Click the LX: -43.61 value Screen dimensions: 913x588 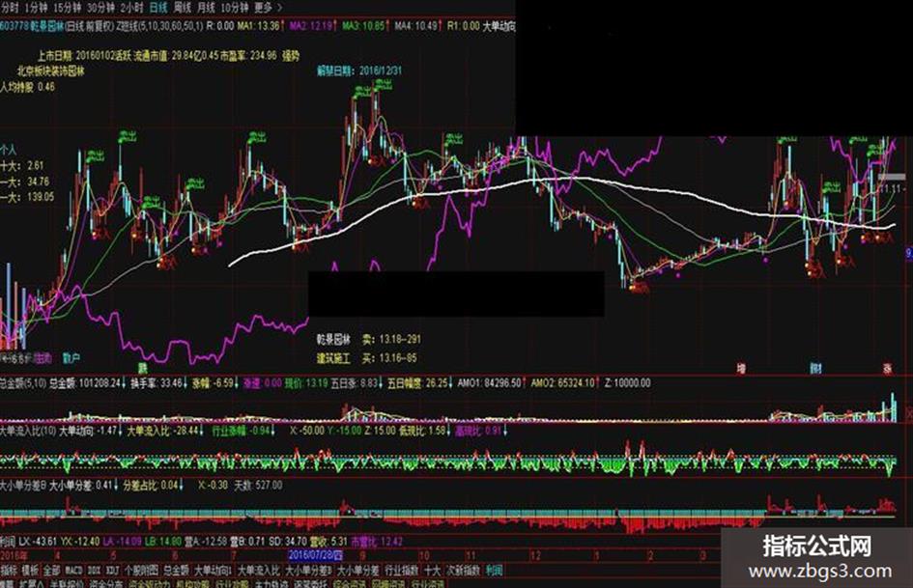(x=38, y=542)
